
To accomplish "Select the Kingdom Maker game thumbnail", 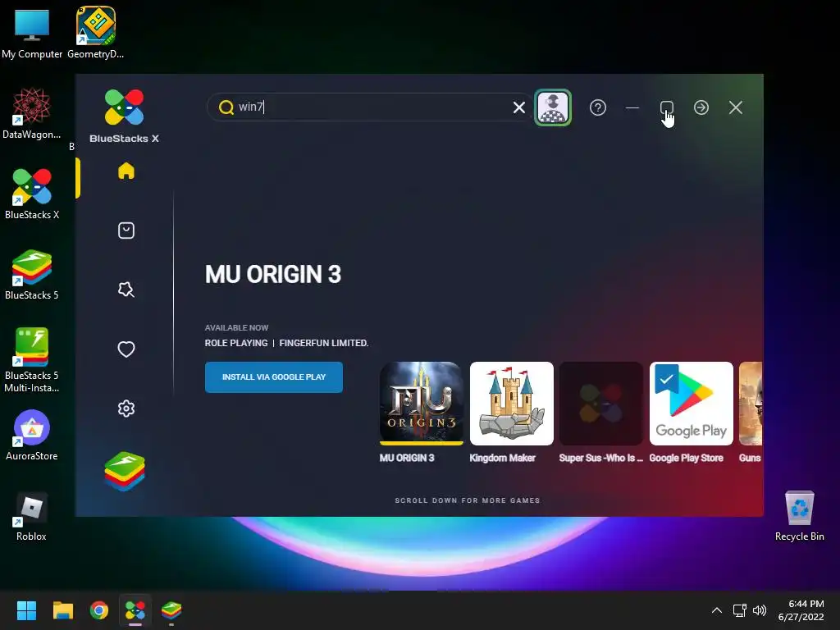I will [x=512, y=404].
